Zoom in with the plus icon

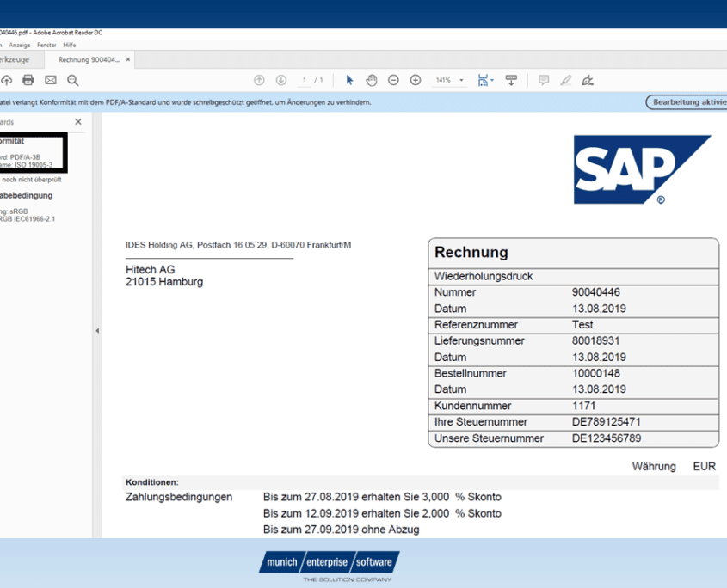tap(415, 80)
